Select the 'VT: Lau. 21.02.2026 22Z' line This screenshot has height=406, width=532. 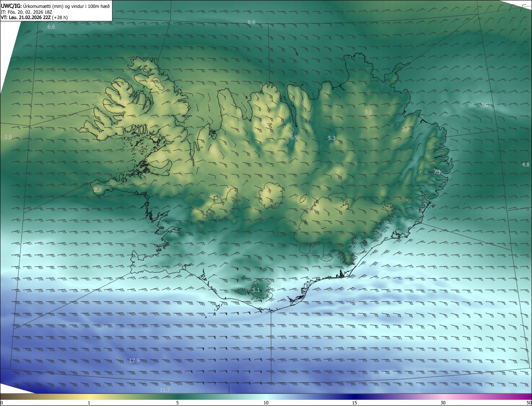coord(26,18)
